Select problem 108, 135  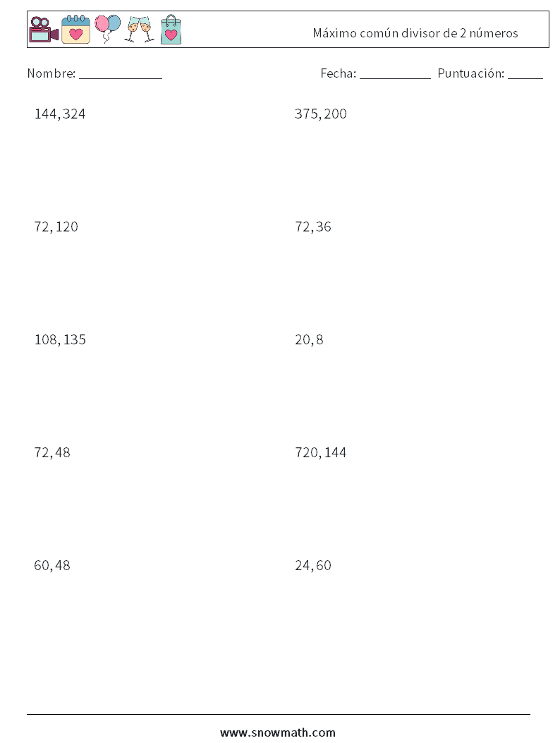coord(60,340)
